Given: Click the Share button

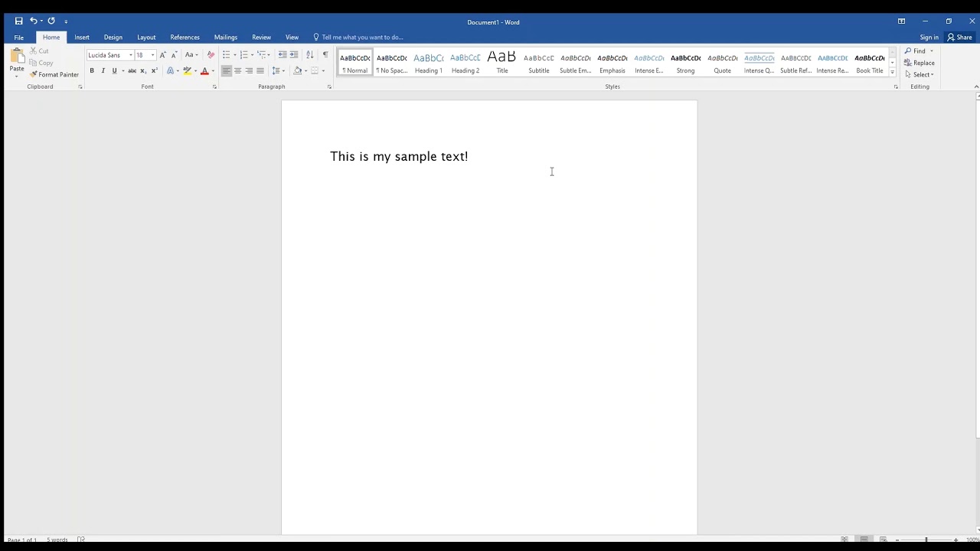Looking at the screenshot, I should [959, 37].
